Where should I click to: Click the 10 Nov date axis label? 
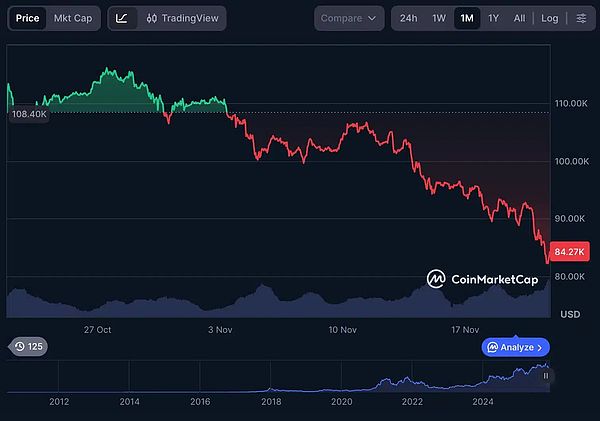(343, 329)
